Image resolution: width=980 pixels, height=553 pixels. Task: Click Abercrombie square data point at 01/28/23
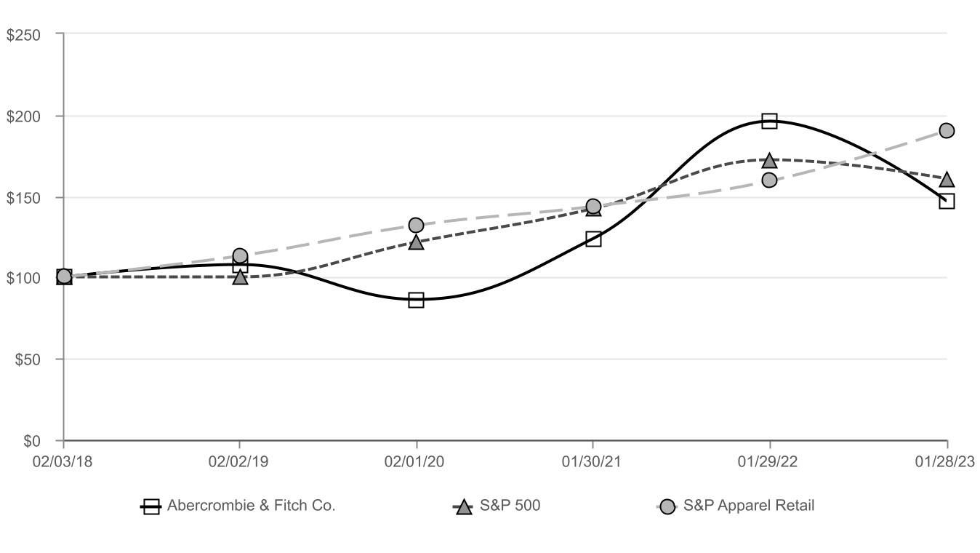(947, 201)
